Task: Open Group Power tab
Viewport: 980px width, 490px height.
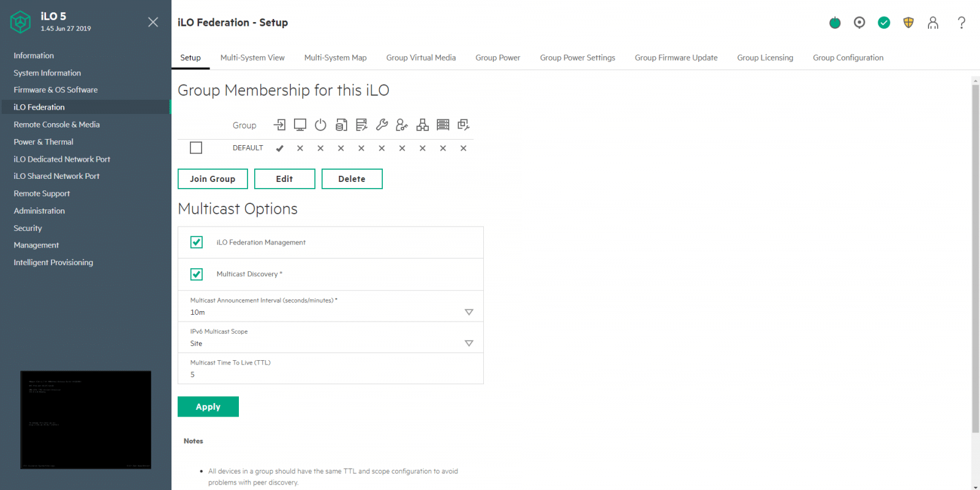Action: coord(498,58)
